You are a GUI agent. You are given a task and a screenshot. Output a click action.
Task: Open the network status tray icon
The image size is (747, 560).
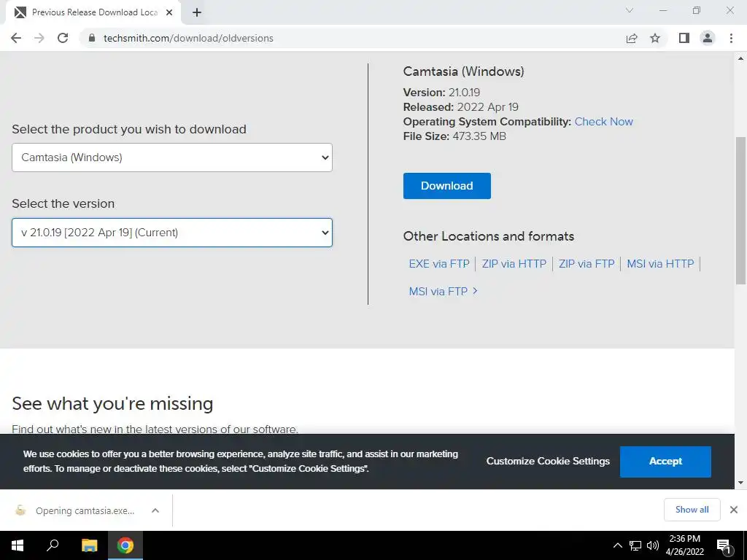click(635, 545)
